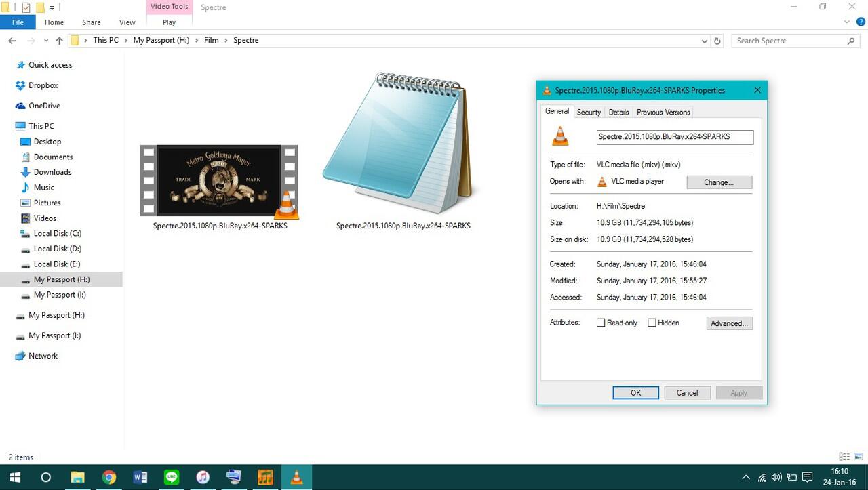Expand the address bar history dropdown

(704, 41)
